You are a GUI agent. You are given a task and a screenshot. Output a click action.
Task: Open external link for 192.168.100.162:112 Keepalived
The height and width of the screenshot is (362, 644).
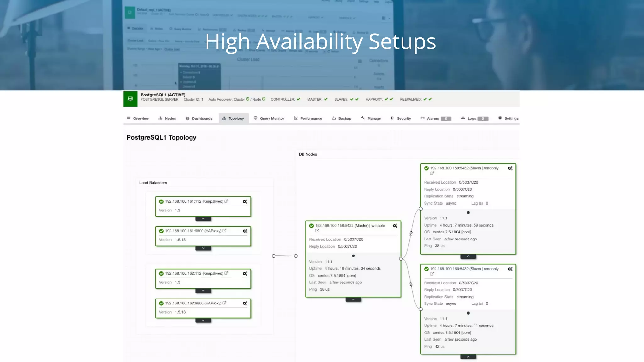pyautogui.click(x=226, y=273)
